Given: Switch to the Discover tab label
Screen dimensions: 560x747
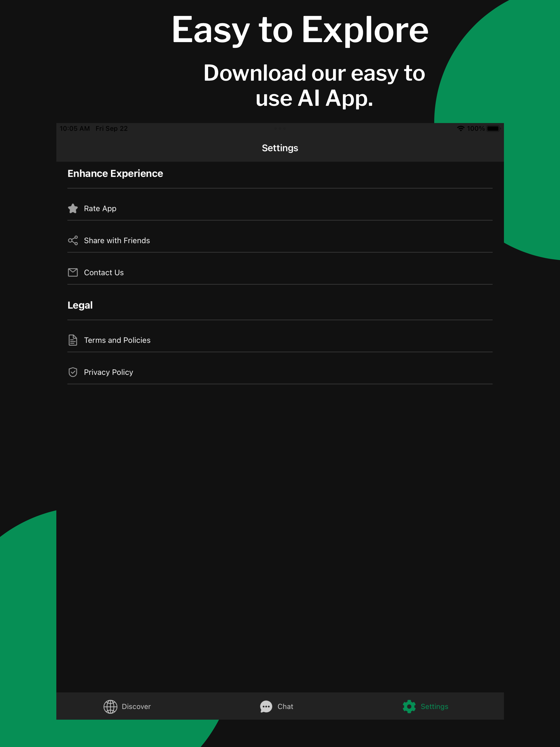Looking at the screenshot, I should 136,707.
